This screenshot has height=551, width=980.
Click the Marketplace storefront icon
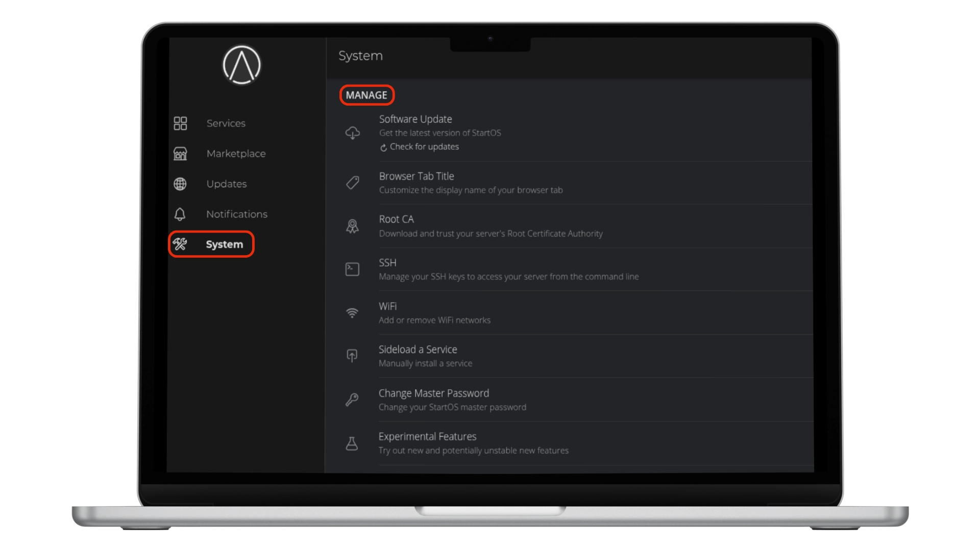[180, 154]
